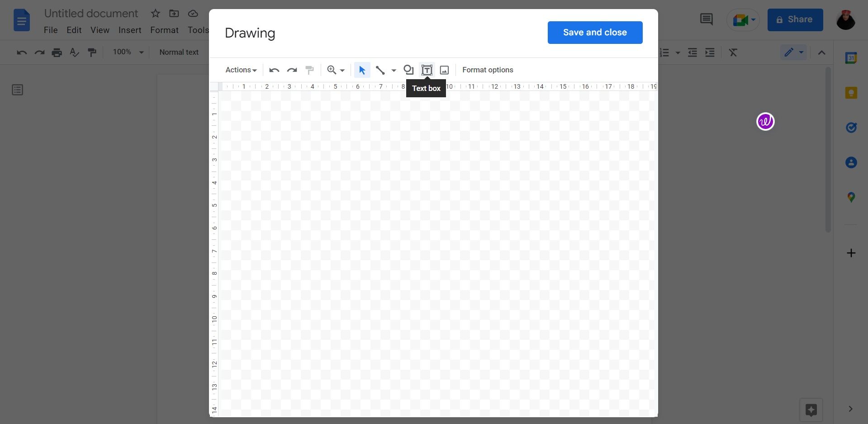Open Google Calendar side panel
Image resolution: width=868 pixels, height=424 pixels.
851,58
